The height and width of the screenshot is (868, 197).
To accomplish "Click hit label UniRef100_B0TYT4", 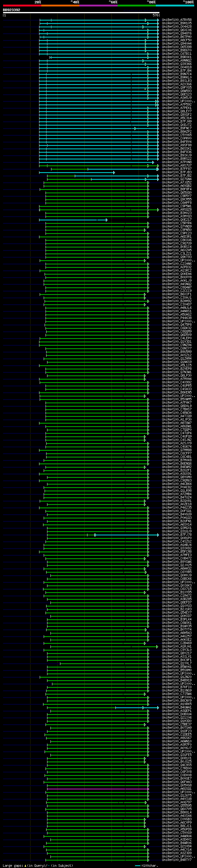I will coord(177,629).
